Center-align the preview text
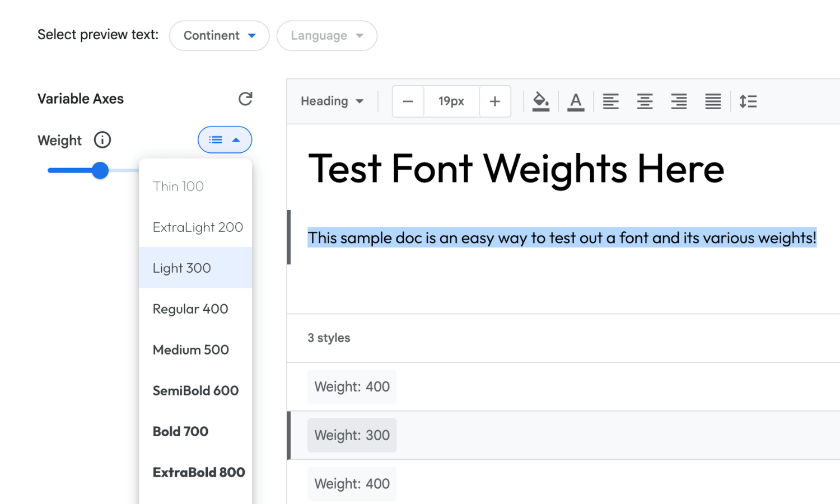 click(645, 101)
